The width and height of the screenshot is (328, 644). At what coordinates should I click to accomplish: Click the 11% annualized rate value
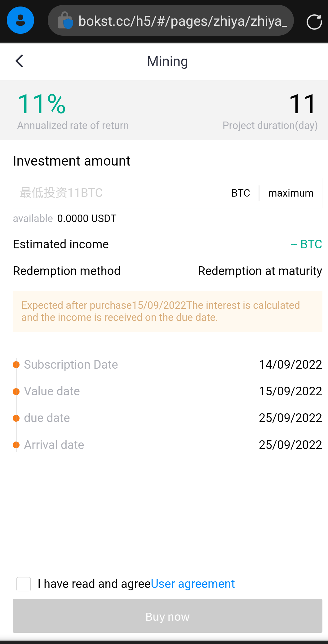(42, 104)
